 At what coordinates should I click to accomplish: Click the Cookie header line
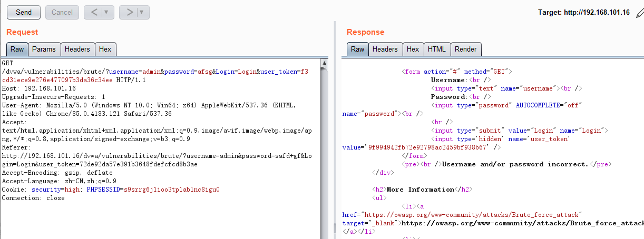(111, 190)
